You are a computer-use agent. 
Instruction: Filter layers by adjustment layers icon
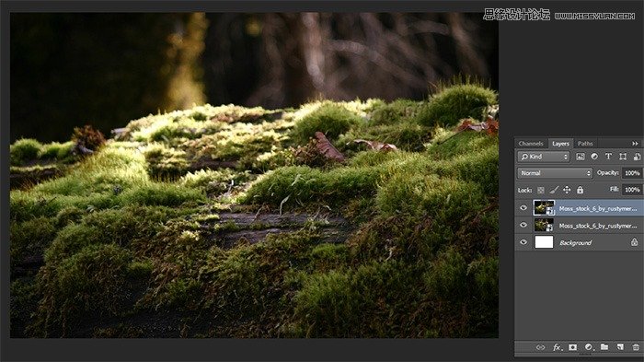[x=594, y=157]
